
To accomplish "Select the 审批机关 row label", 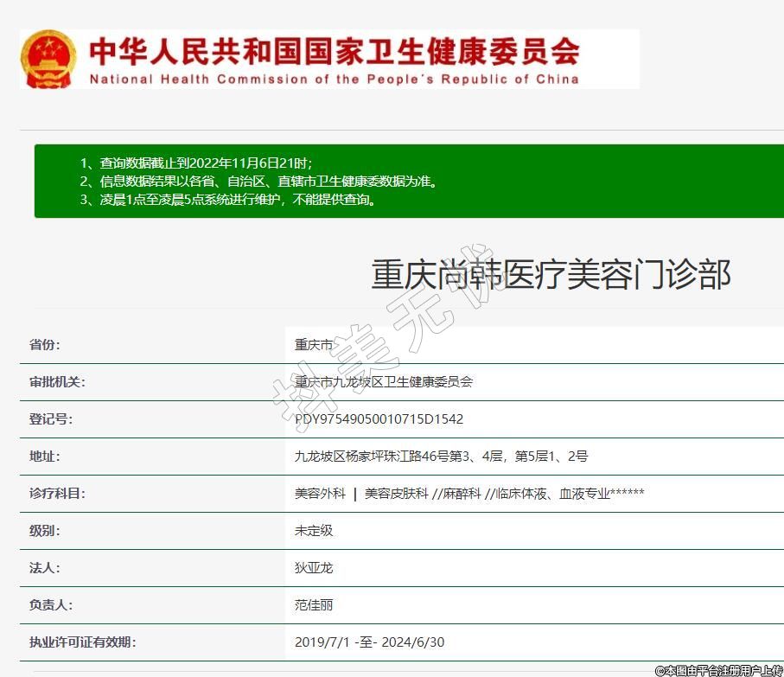I will pos(57,382).
